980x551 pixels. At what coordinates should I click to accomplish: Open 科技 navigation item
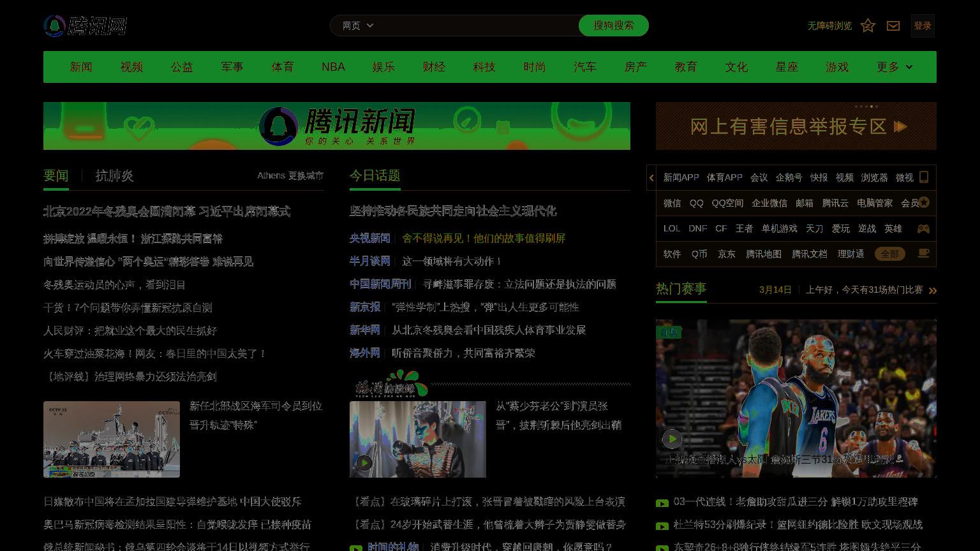click(x=484, y=67)
